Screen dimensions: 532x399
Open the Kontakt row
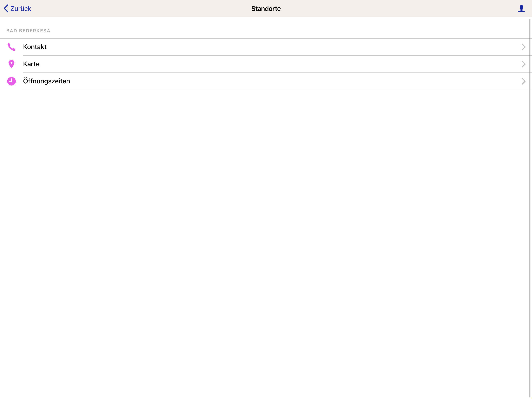(x=266, y=47)
